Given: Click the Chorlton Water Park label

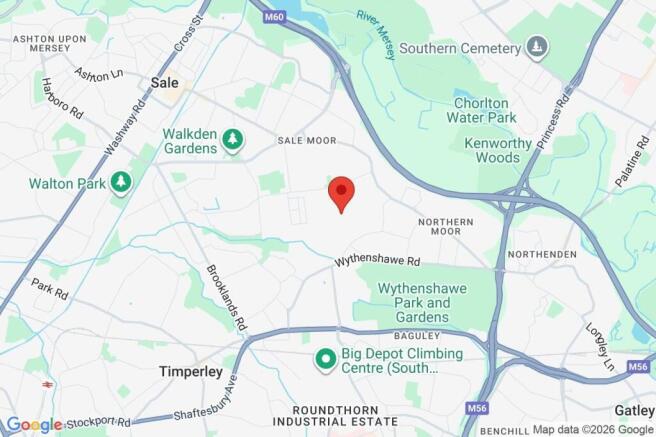Looking at the screenshot, I should coord(481,110).
